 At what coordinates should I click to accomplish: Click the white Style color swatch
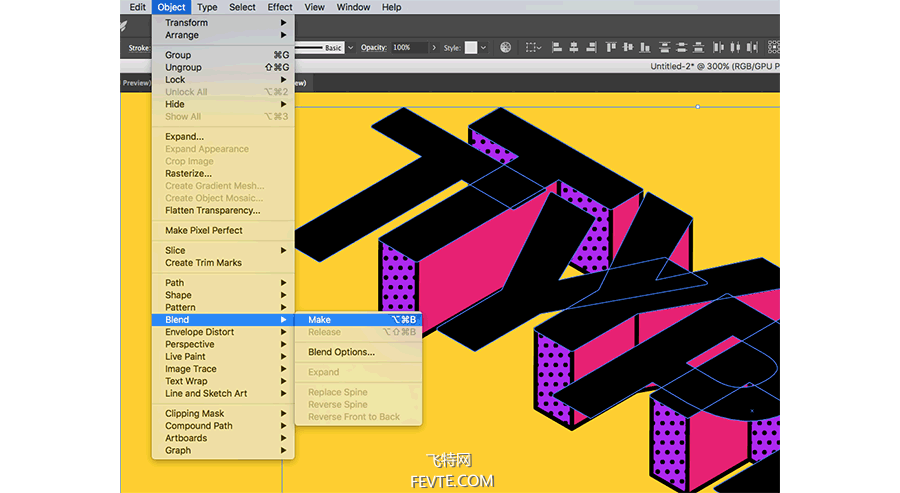(x=471, y=48)
